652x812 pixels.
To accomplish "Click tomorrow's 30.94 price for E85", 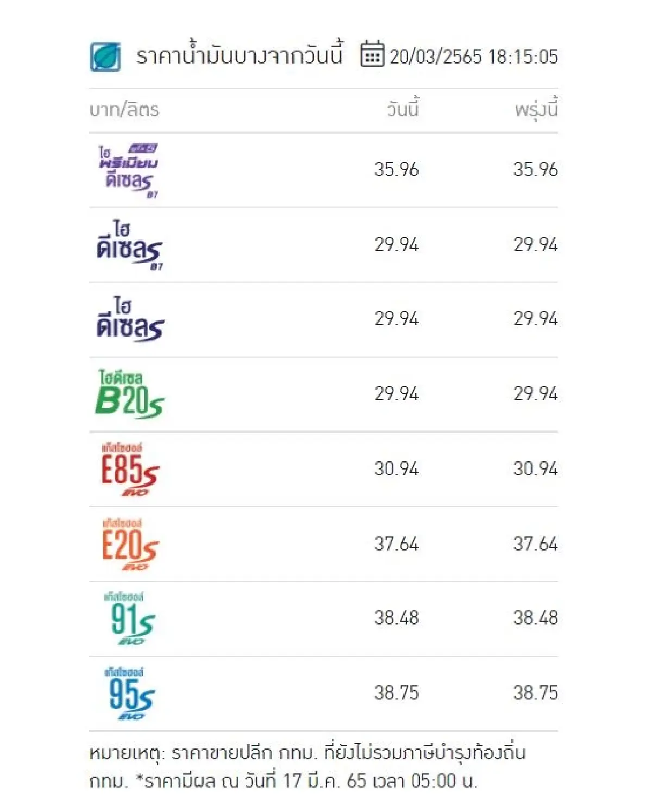I will click(x=535, y=469).
